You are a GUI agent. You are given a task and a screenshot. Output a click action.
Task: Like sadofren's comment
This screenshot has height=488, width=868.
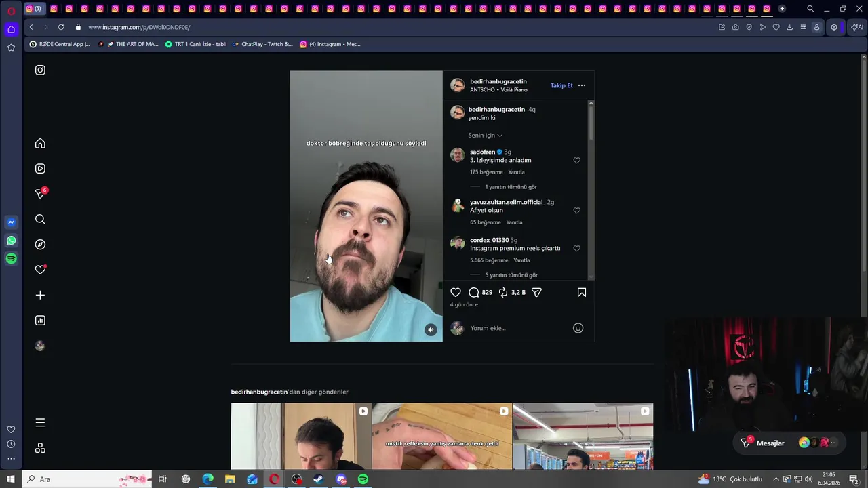coord(577,161)
